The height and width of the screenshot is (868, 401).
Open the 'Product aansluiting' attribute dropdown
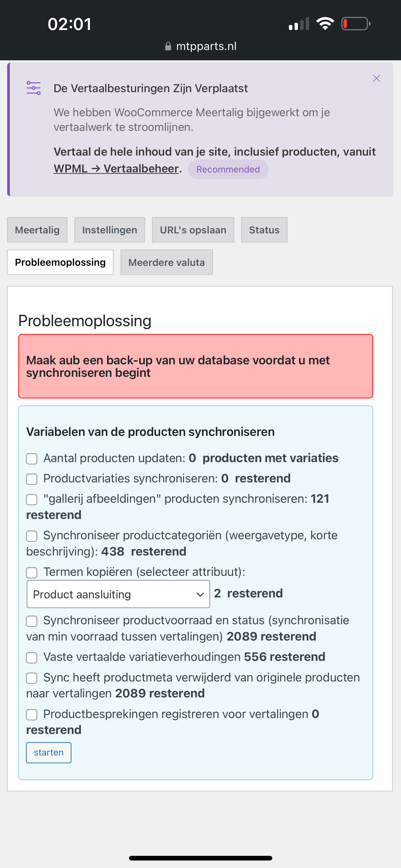tap(118, 594)
